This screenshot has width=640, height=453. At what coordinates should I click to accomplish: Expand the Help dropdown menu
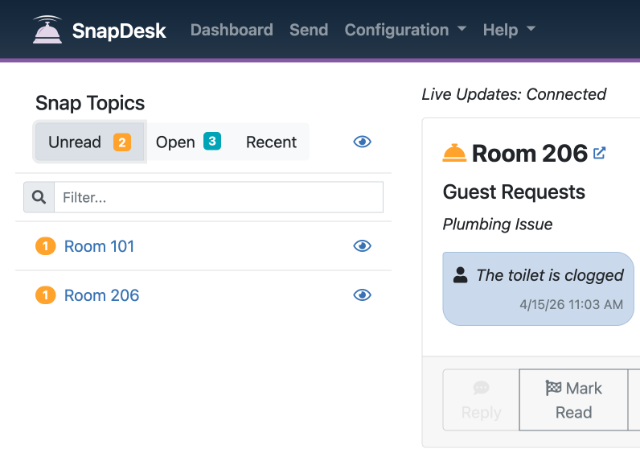508,30
